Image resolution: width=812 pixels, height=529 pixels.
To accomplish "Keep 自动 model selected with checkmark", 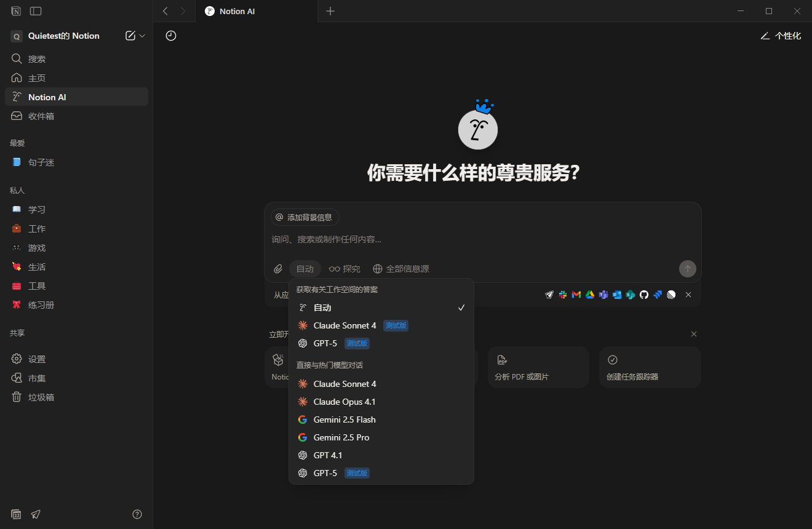I will coord(321,307).
